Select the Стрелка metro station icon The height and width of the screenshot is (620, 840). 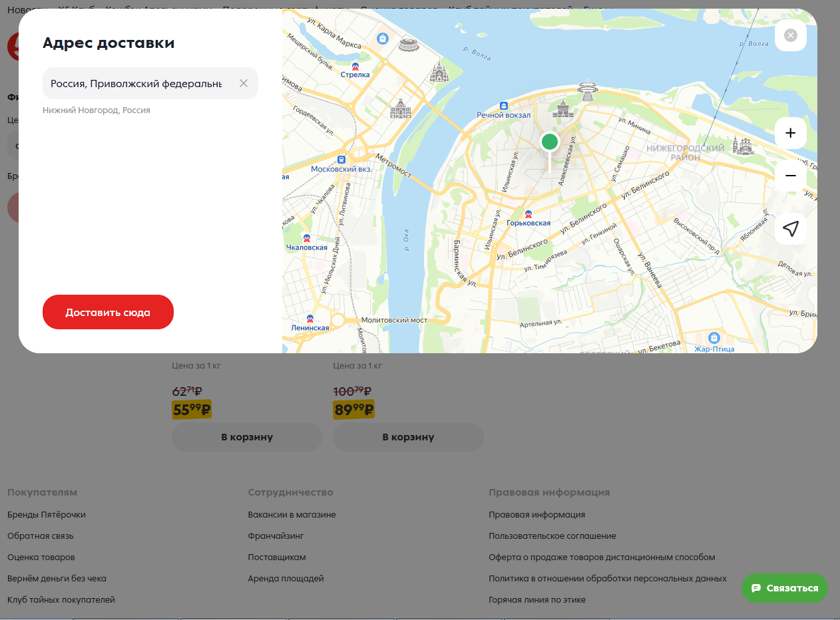click(x=355, y=66)
